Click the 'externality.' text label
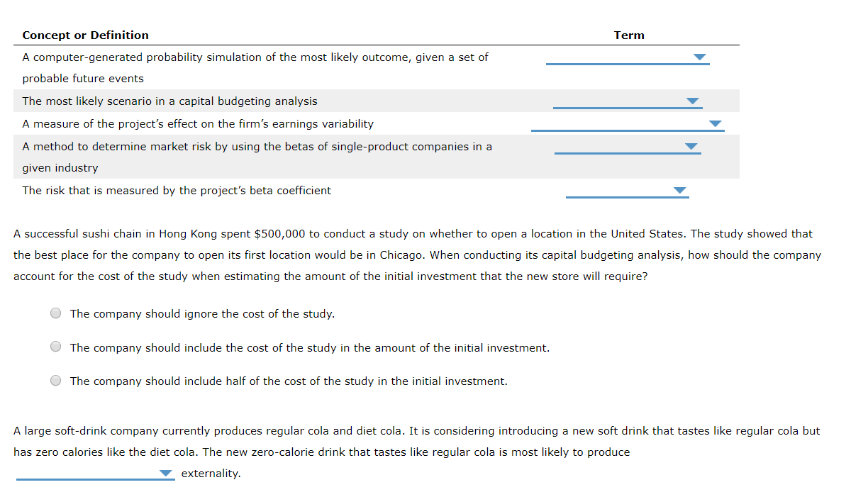The height and width of the screenshot is (492, 868). point(210,473)
